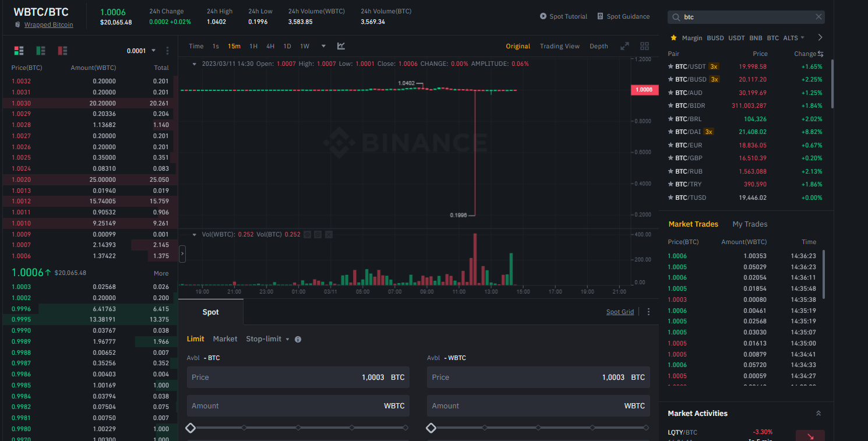Open the Spot Tutorial link
Viewport: 868px width, 441px height.
tap(563, 16)
